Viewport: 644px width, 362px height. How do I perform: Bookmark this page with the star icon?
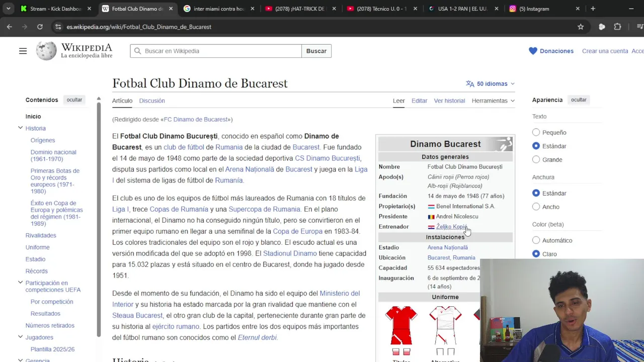click(581, 27)
